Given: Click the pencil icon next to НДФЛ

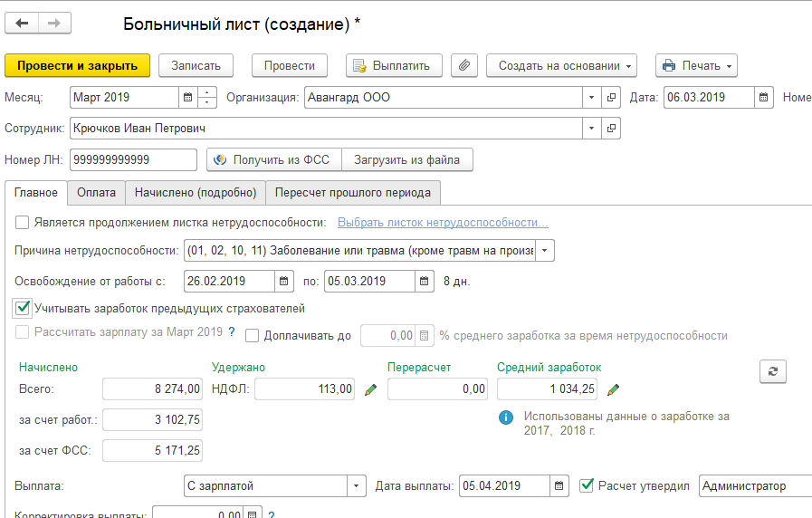Looking at the screenshot, I should click(370, 389).
